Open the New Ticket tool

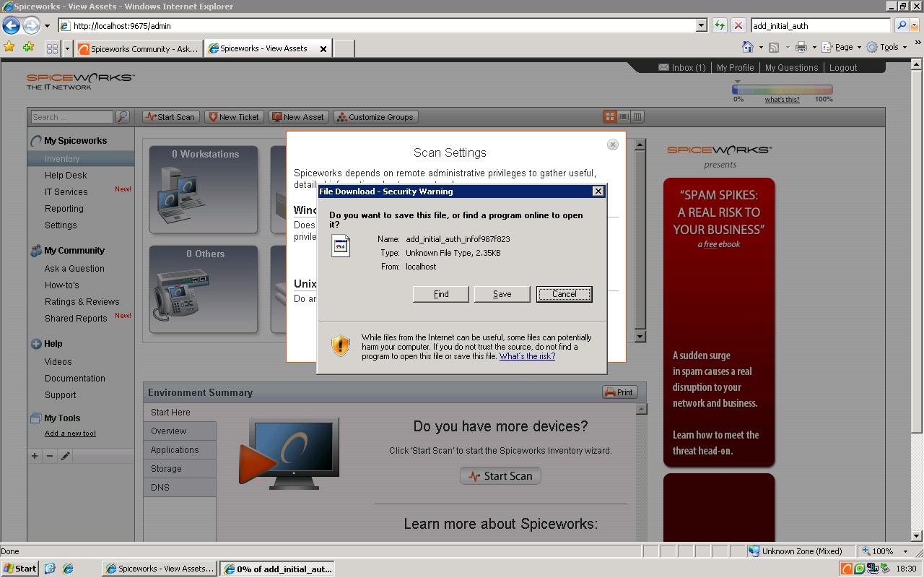point(234,116)
